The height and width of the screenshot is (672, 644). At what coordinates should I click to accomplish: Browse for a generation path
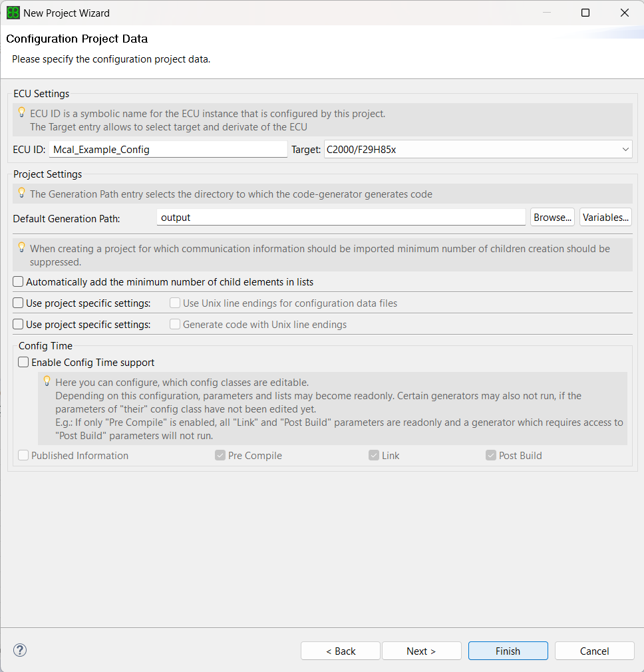point(552,217)
